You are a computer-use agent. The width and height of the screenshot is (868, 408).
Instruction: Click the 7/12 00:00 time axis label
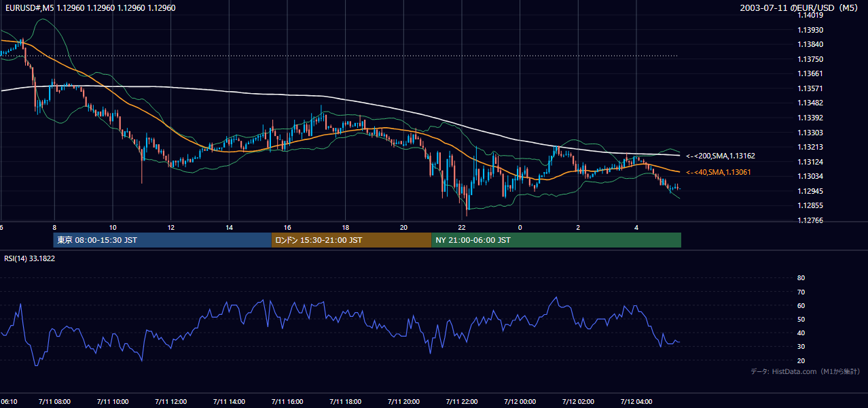(x=520, y=401)
